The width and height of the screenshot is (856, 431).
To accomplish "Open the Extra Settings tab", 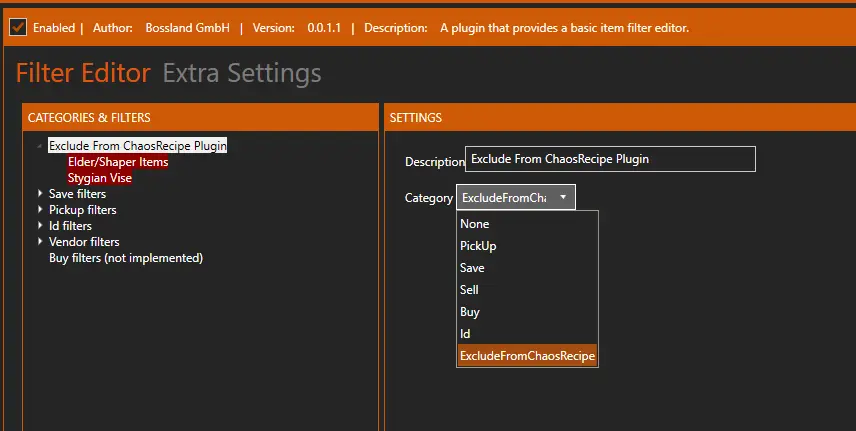I will tap(242, 73).
